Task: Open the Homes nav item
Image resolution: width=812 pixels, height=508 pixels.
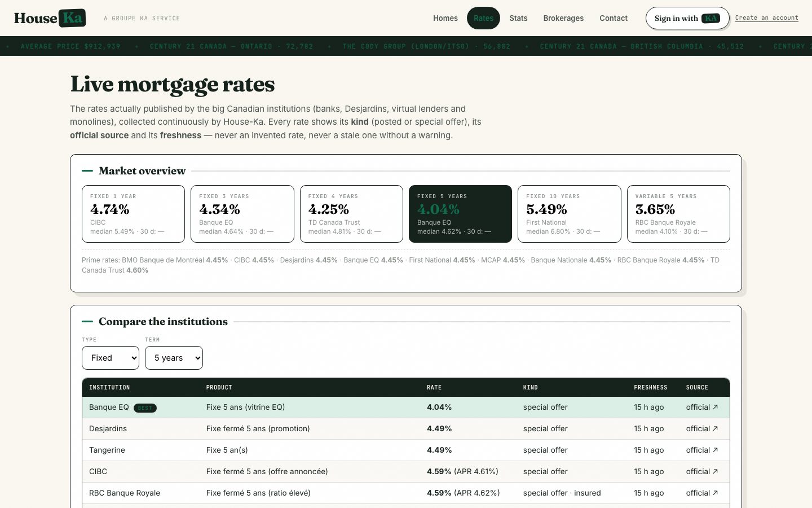Action: 445,18
